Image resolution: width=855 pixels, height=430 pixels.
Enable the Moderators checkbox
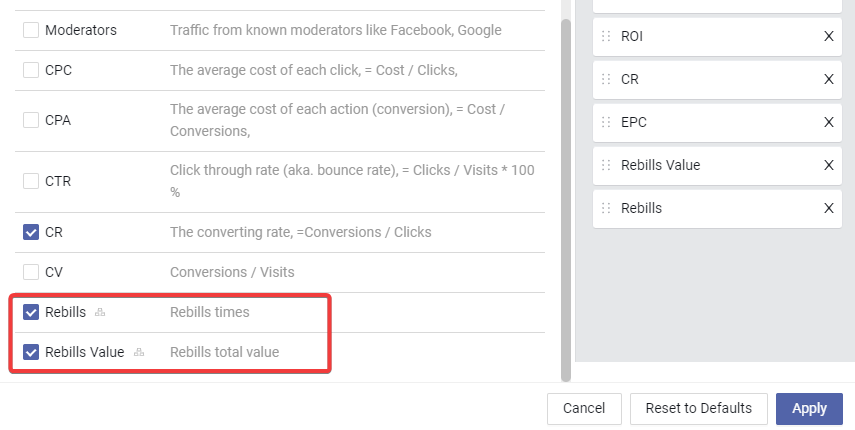(31, 30)
